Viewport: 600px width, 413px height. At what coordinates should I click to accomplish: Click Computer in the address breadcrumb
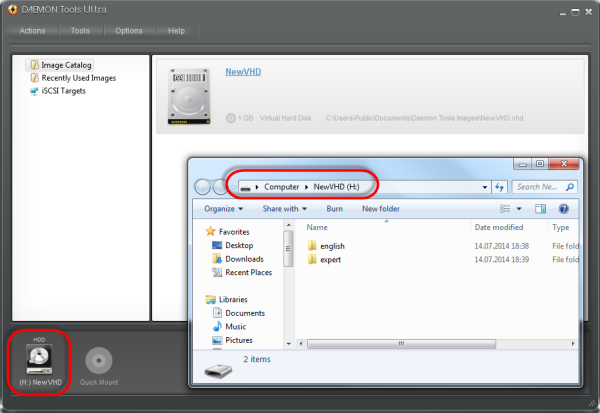tap(281, 187)
